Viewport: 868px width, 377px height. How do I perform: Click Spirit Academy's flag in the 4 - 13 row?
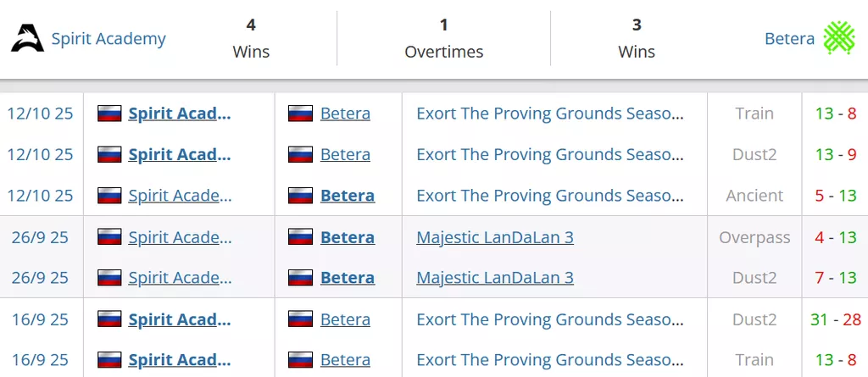pos(109,237)
